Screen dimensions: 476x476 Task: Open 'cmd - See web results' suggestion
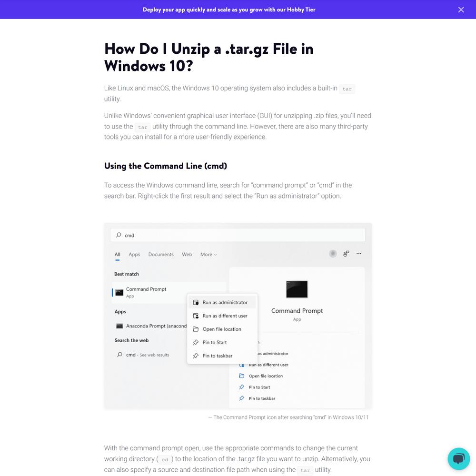(x=148, y=355)
